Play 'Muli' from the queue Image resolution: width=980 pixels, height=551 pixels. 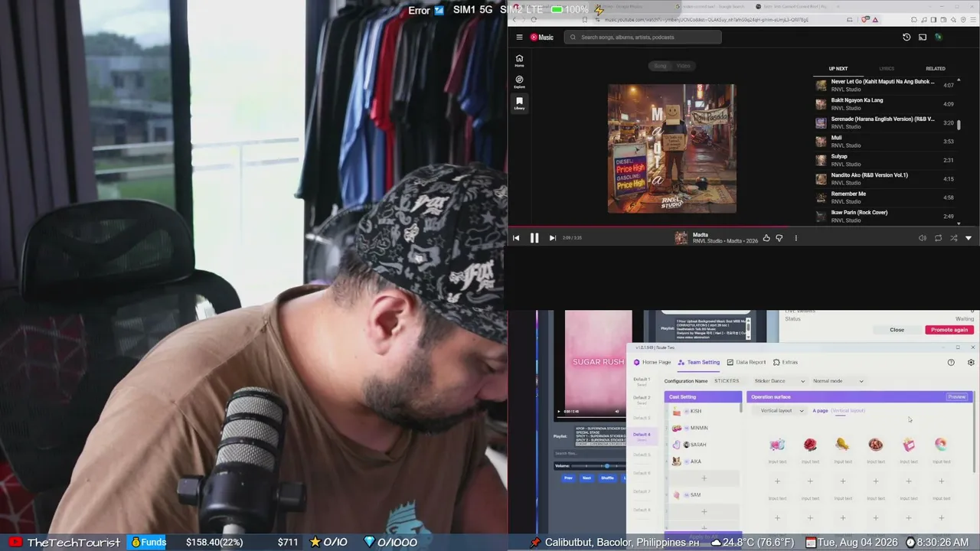point(884,142)
